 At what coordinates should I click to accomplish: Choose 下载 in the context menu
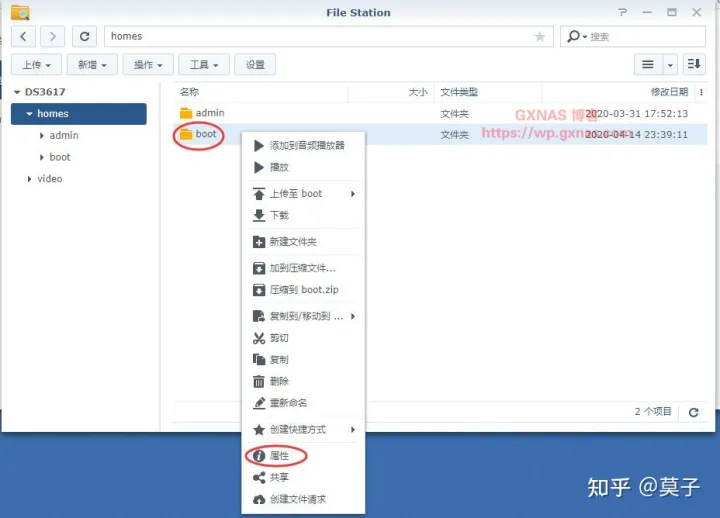pos(279,215)
